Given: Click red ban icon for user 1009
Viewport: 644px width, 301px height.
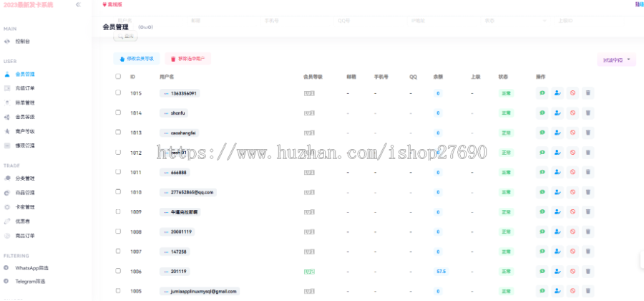Looking at the screenshot, I should (x=572, y=211).
